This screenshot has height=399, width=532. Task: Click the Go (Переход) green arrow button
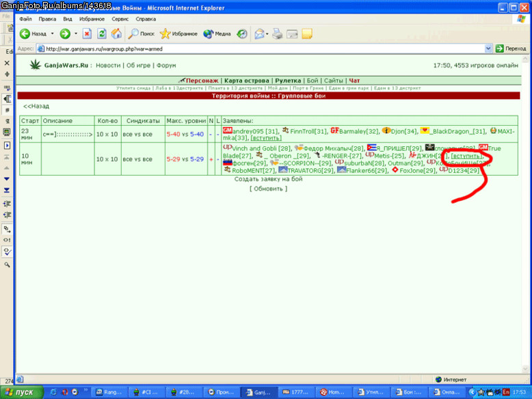pos(511,49)
